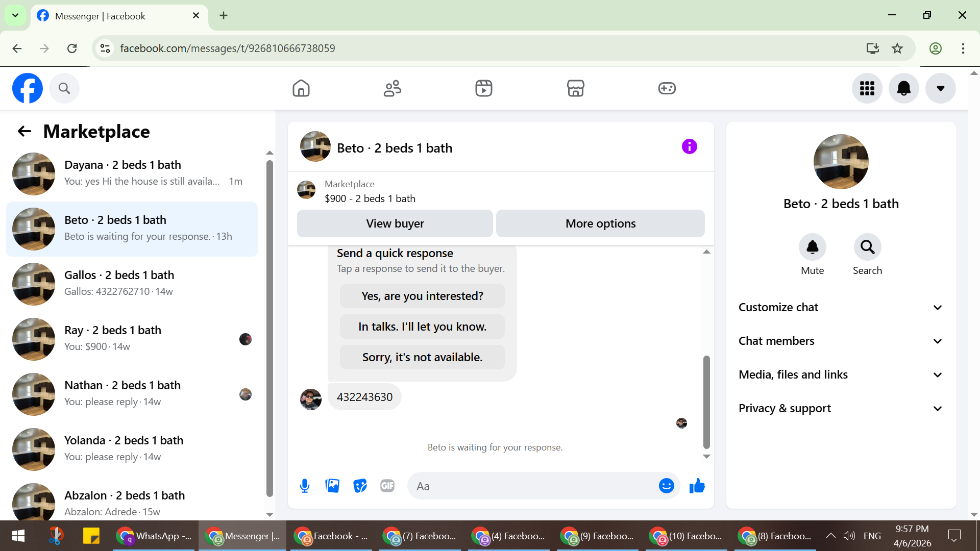Open conversation information purple icon
Screen dimensions: 980x551
690,147
